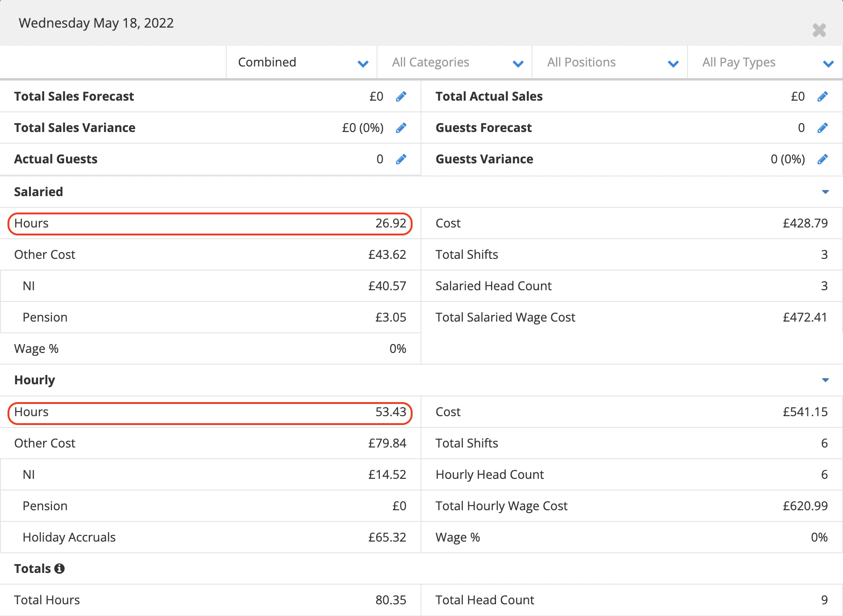
Task: Edit the Total Actual Sales value
Action: [x=822, y=96]
